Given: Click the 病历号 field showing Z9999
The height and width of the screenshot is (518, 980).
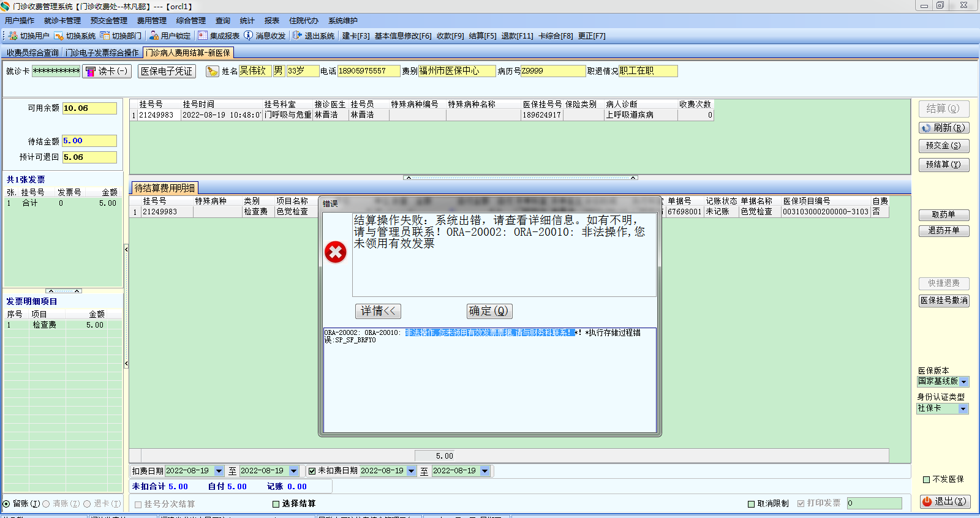Looking at the screenshot, I should tap(553, 71).
